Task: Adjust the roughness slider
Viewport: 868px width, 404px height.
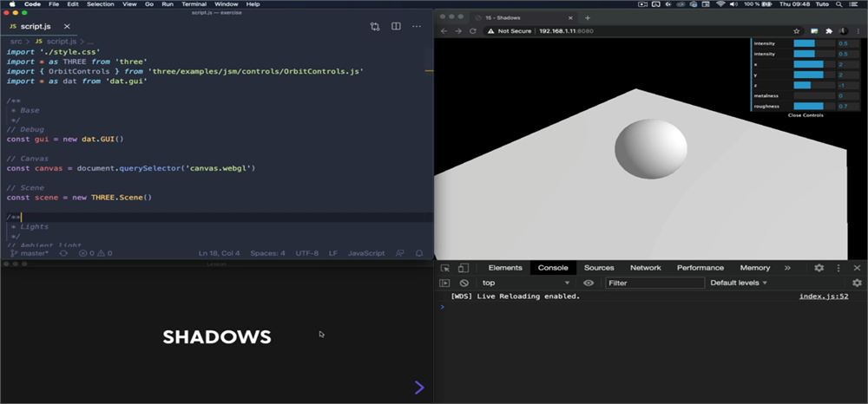Action: [x=814, y=106]
